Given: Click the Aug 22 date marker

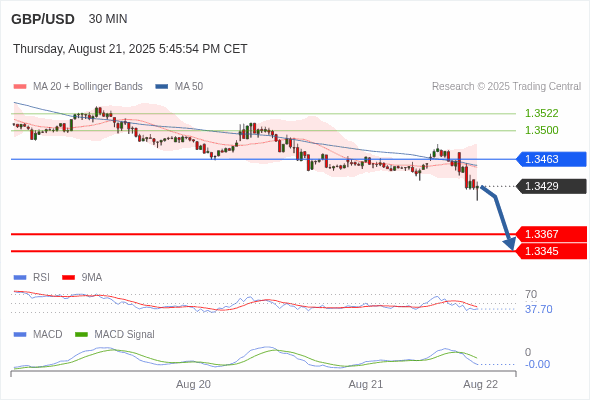Looking at the screenshot, I should (x=481, y=385).
